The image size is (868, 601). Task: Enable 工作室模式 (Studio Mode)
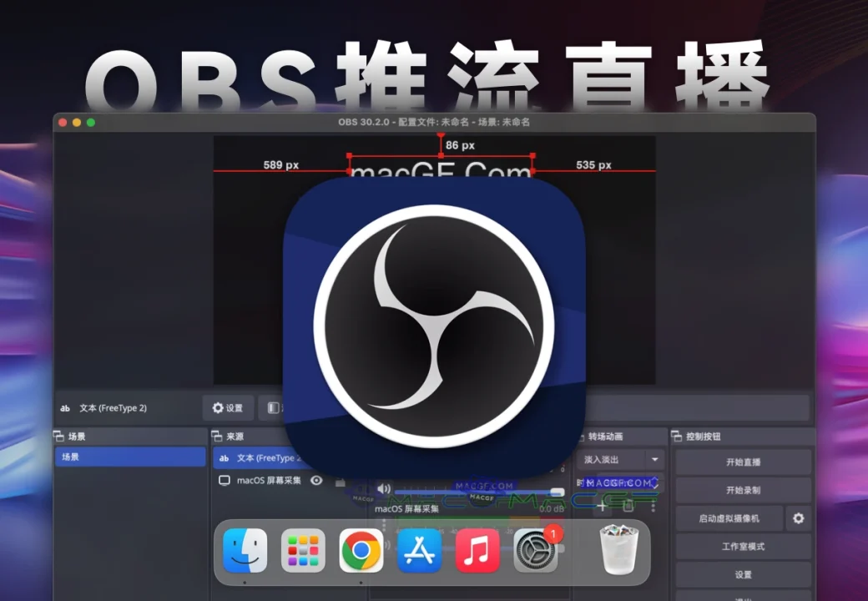[742, 547]
